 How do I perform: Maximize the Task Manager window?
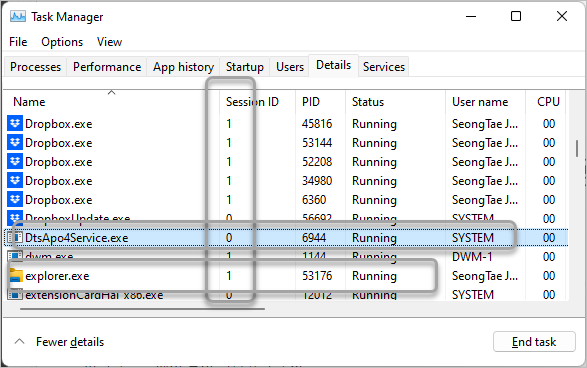pyautogui.click(x=516, y=16)
